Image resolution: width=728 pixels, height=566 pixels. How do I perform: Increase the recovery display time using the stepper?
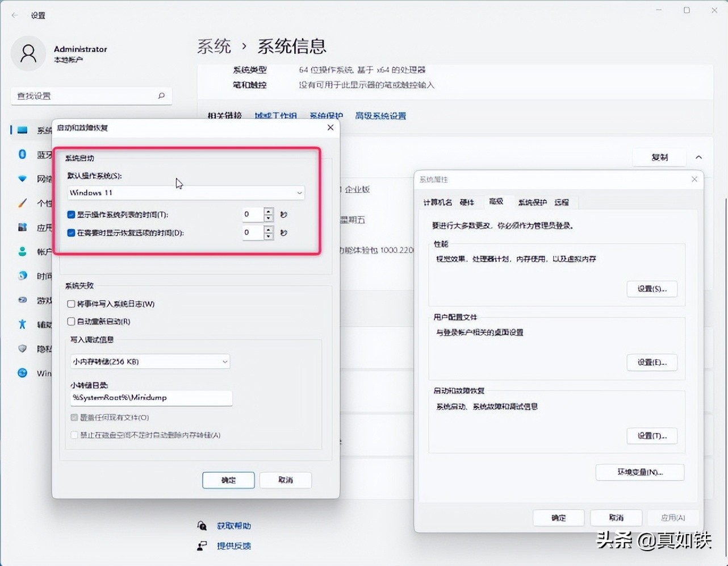coord(268,230)
